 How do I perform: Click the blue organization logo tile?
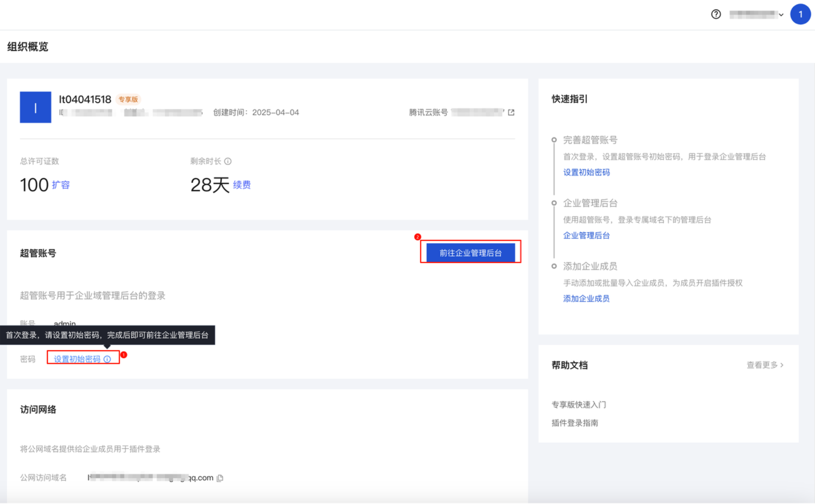click(x=36, y=107)
